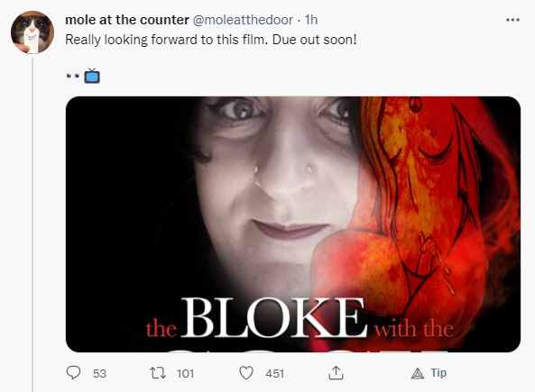View the 101 retweets count

tap(185, 374)
